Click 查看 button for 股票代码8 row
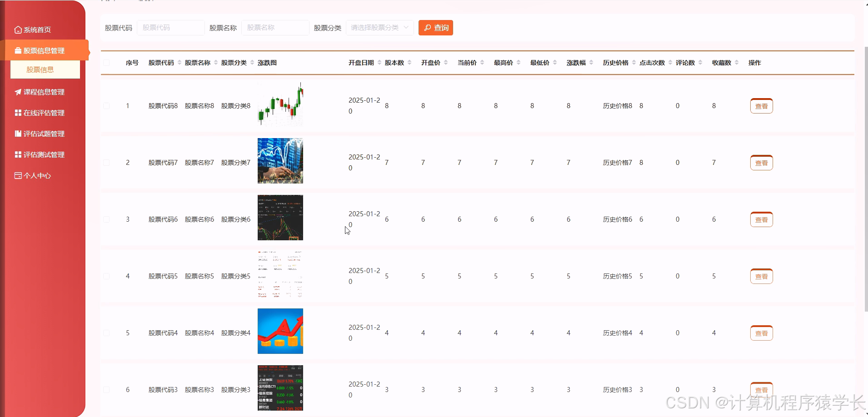The height and width of the screenshot is (417, 868). coord(762,106)
